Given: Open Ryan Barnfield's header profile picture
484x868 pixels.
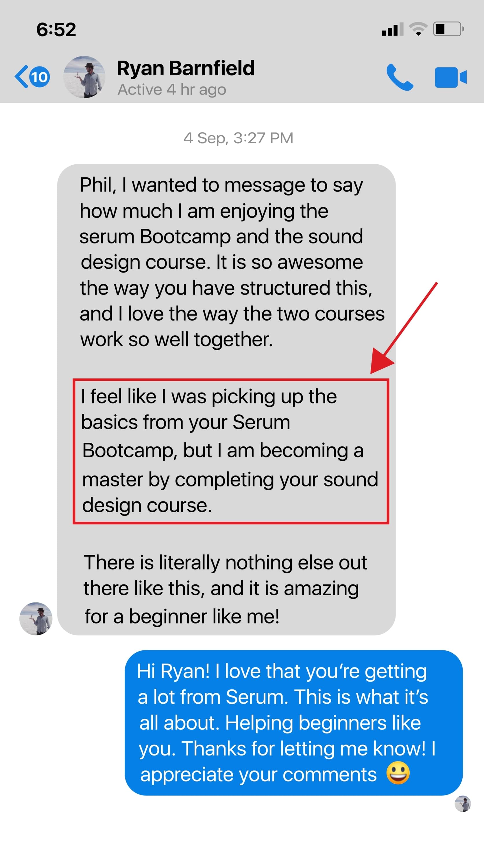Looking at the screenshot, I should [x=84, y=77].
